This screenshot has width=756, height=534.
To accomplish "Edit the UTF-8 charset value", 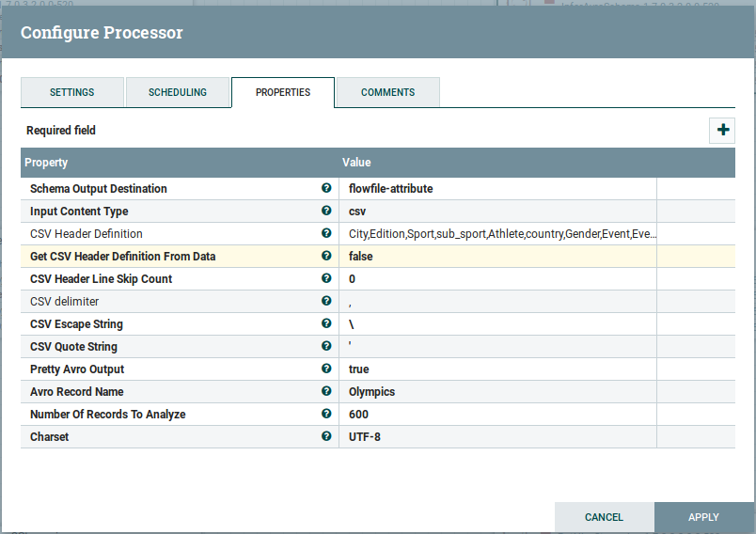I will coord(497,436).
